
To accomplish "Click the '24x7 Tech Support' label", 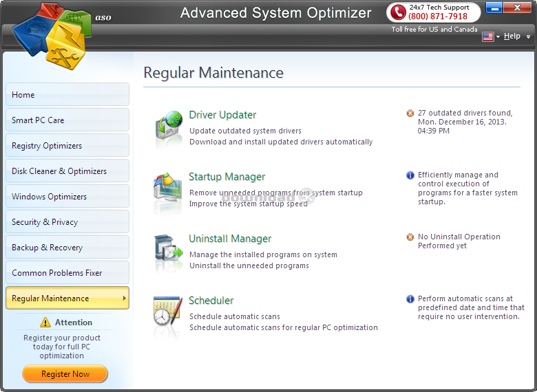I will point(439,7).
